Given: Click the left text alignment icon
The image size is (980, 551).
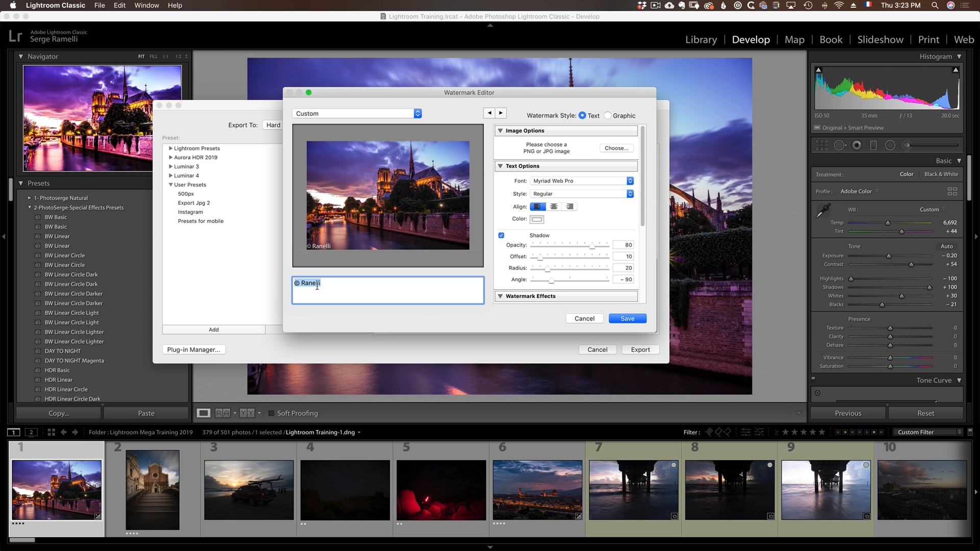Looking at the screenshot, I should (x=538, y=206).
